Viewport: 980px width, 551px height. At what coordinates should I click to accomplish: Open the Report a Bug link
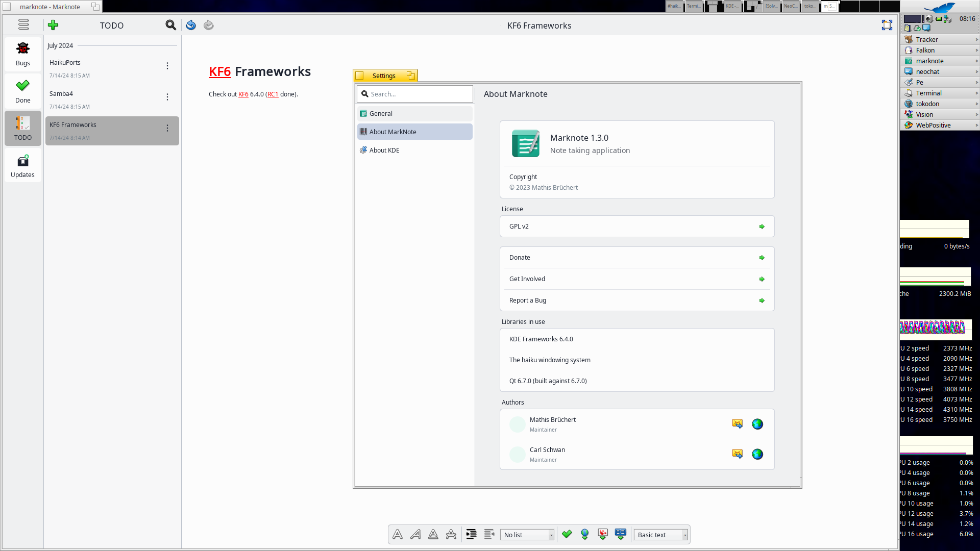coord(637,300)
